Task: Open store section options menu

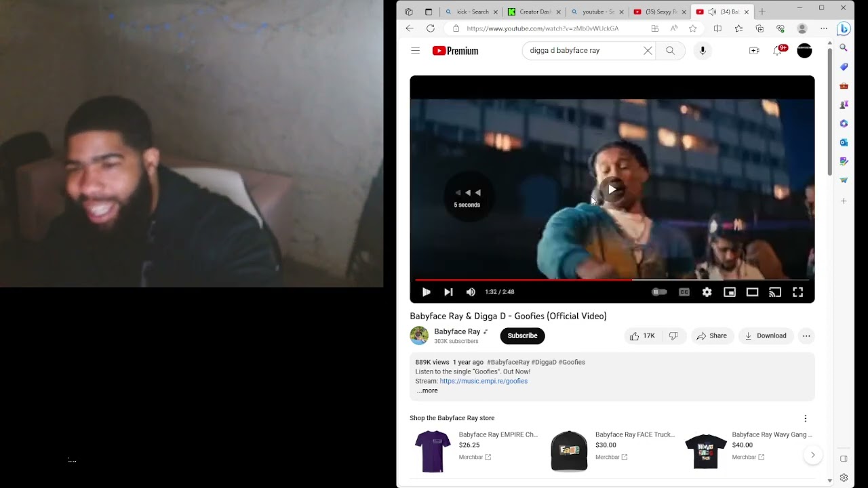Action: (x=805, y=418)
